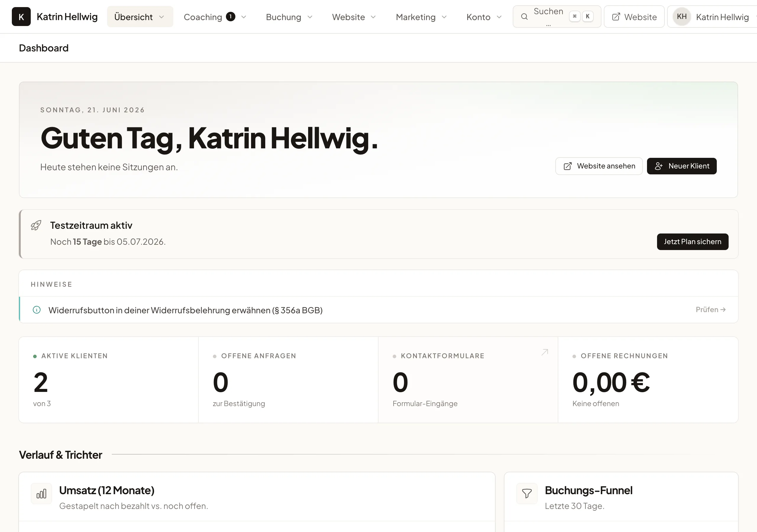Open the Konto menu
Viewport: 757px width, 532px height.
pos(484,17)
